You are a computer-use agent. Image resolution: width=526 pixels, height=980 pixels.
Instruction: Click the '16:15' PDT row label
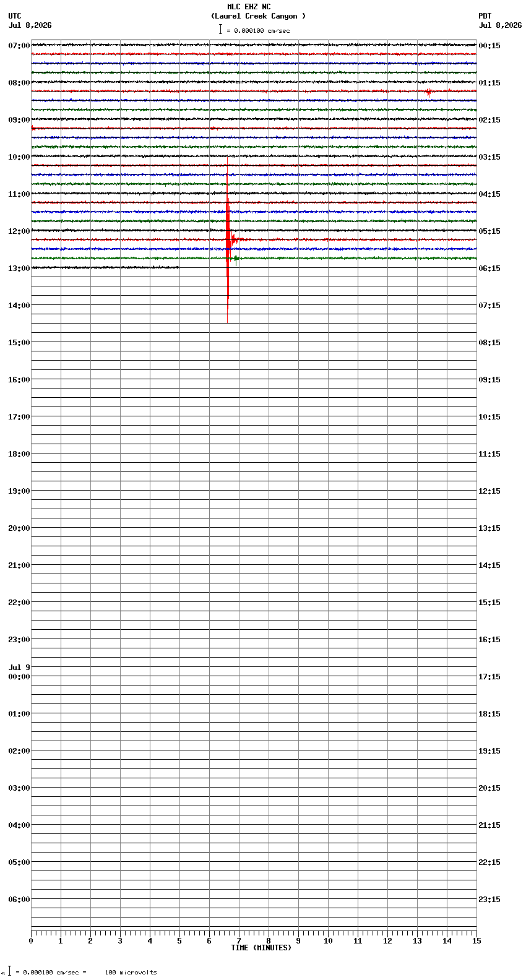(x=489, y=639)
